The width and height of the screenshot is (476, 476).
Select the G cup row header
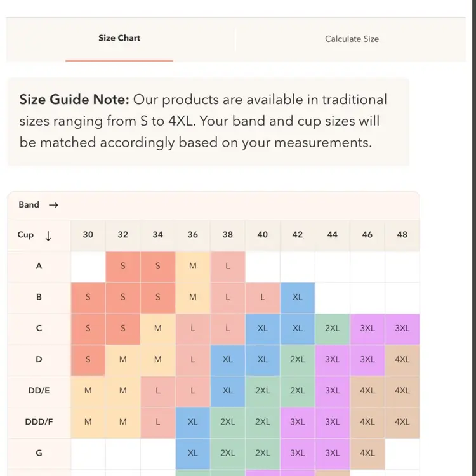[x=39, y=453]
